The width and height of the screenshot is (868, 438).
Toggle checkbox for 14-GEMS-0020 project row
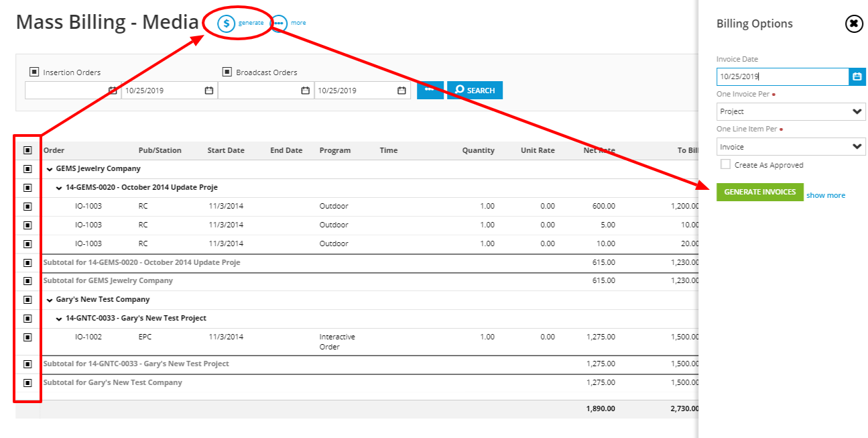(27, 188)
